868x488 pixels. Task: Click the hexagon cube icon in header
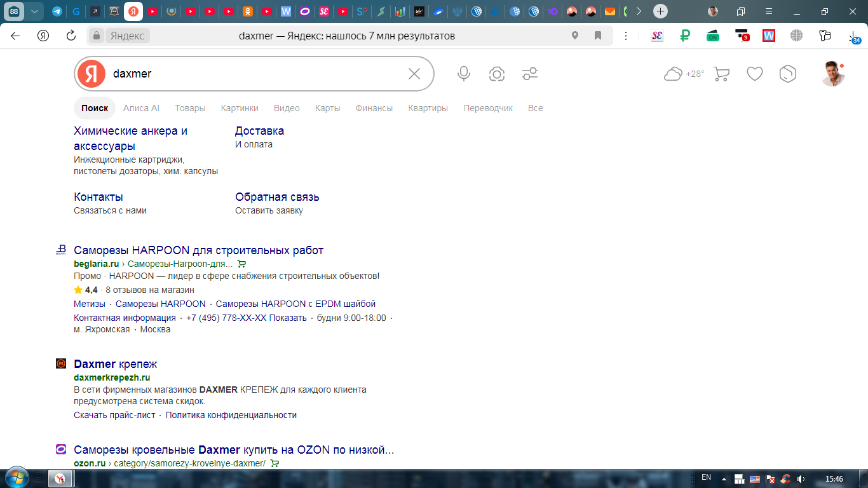click(788, 74)
